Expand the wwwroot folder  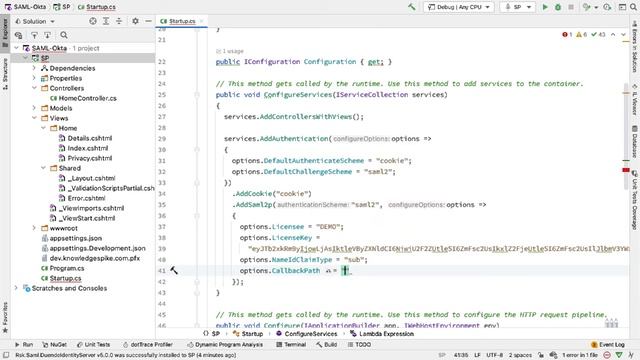pyautogui.click(x=34, y=228)
